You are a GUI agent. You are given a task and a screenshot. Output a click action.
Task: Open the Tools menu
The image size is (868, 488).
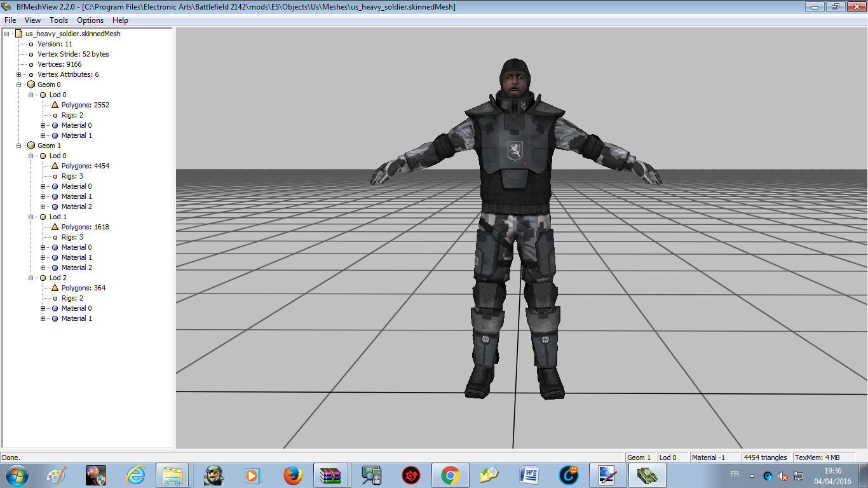click(58, 20)
